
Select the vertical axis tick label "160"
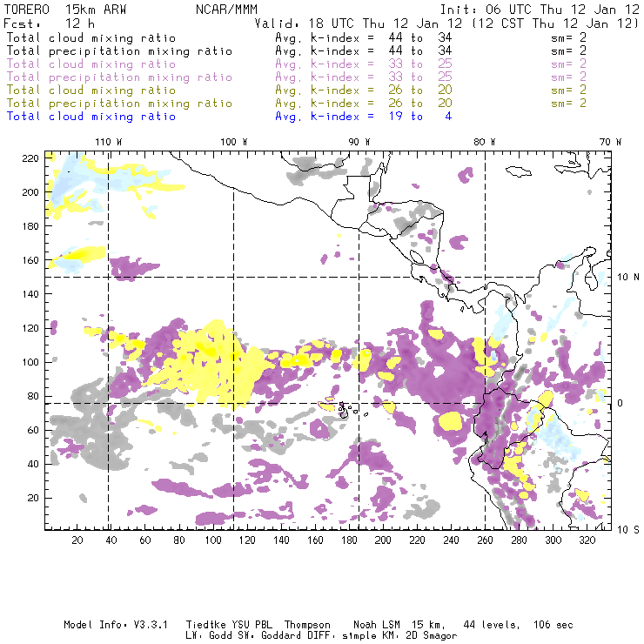point(30,260)
